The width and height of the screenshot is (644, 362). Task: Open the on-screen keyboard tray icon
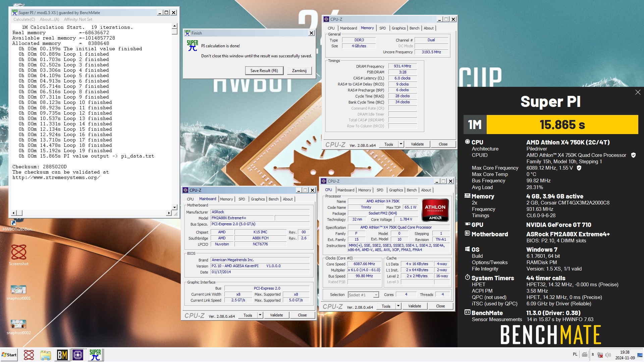coord(585,354)
